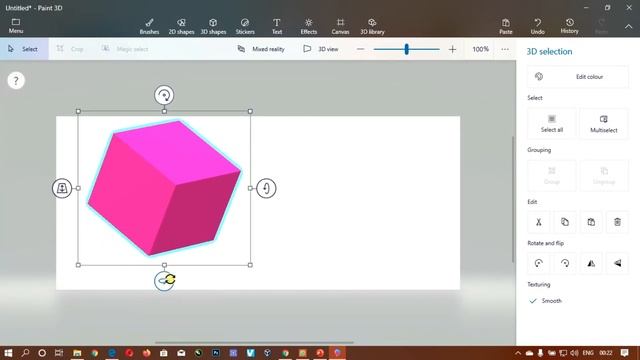Click the vertical canvas scrollbar
Screen dimensions: 640x360
(x=513, y=199)
